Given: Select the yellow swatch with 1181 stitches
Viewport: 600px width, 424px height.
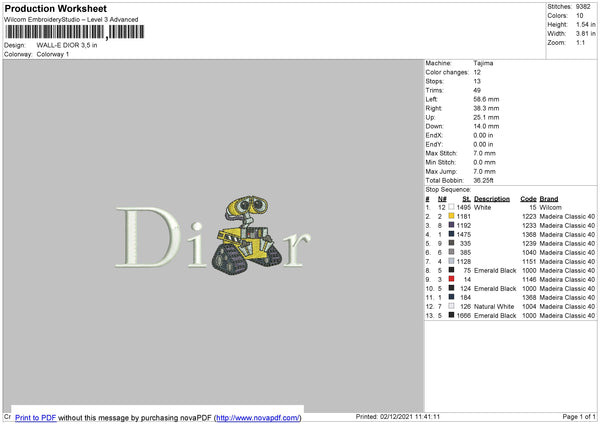Looking at the screenshot, I should [452, 216].
